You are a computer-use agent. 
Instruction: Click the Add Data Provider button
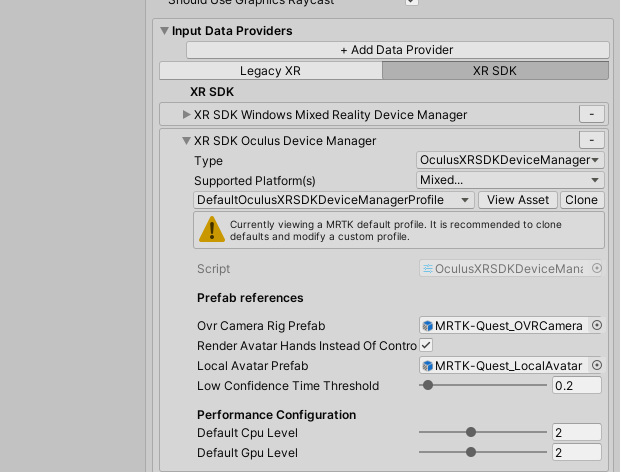(x=397, y=50)
